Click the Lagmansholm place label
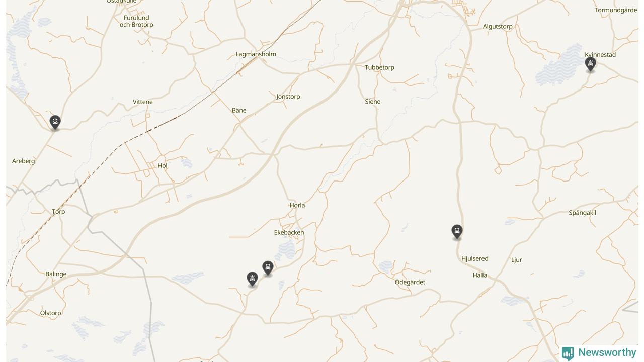 [x=256, y=54]
